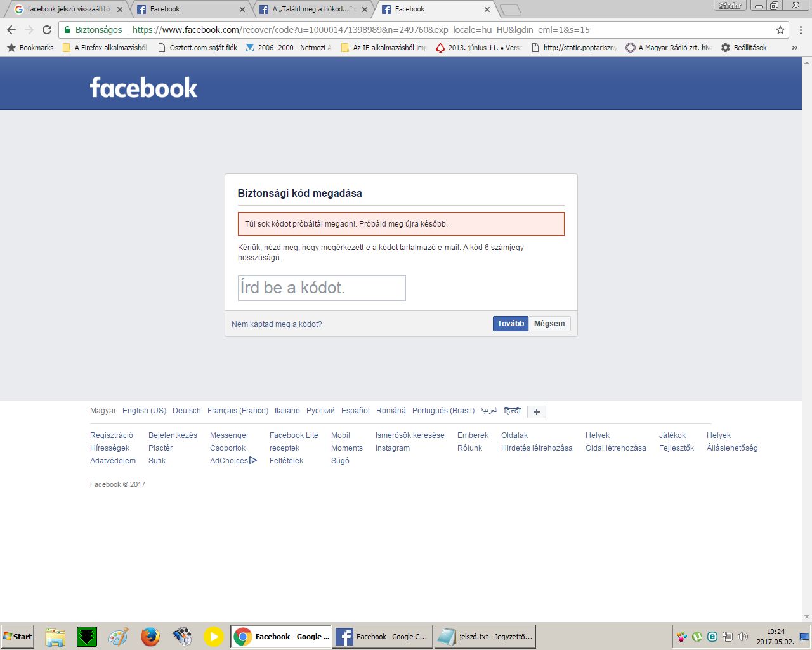Click the address bar URL
812x650 pixels.
361,30
